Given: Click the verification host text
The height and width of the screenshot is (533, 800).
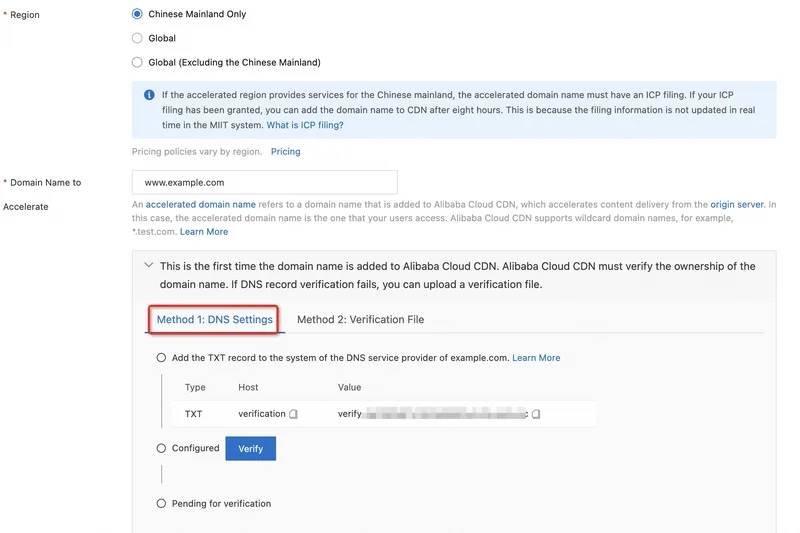Looking at the screenshot, I should coord(262,414).
